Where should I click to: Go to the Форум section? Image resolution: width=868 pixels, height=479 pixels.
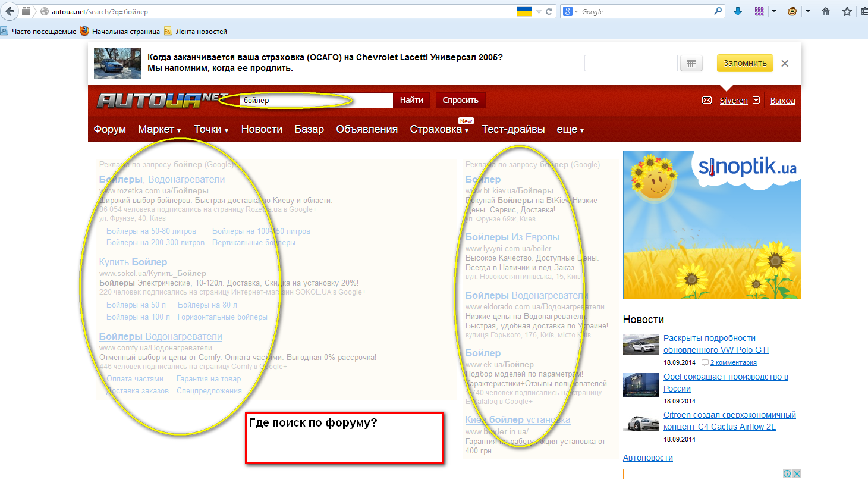pyautogui.click(x=110, y=129)
